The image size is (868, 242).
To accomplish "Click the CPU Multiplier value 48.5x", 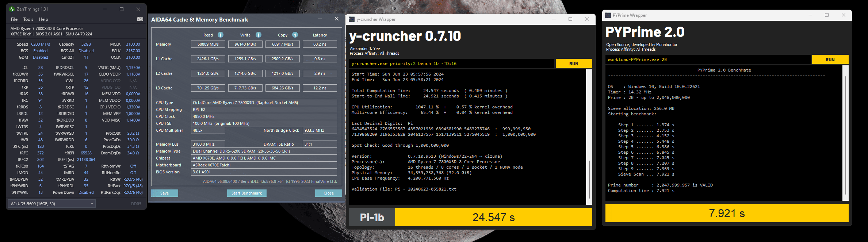I will 208,130.
